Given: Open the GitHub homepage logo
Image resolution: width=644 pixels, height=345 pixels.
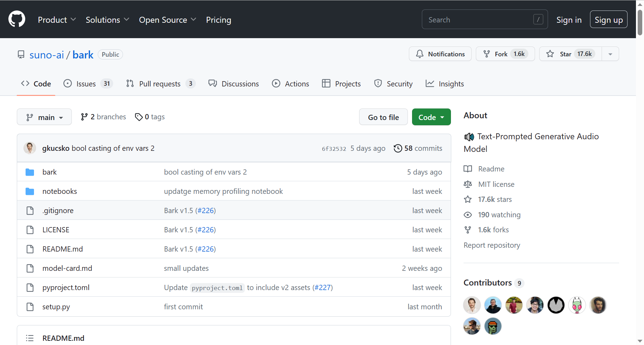Looking at the screenshot, I should tap(17, 19).
